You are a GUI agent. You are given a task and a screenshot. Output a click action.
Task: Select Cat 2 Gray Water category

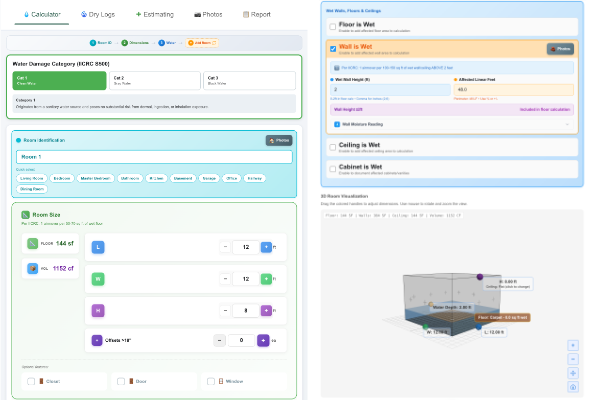click(x=155, y=80)
